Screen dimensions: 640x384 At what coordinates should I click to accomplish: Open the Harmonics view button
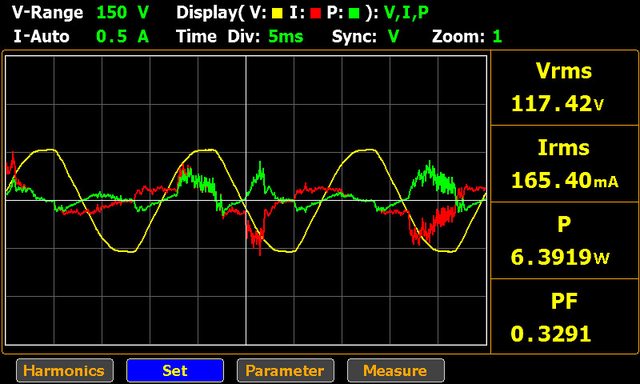click(65, 371)
